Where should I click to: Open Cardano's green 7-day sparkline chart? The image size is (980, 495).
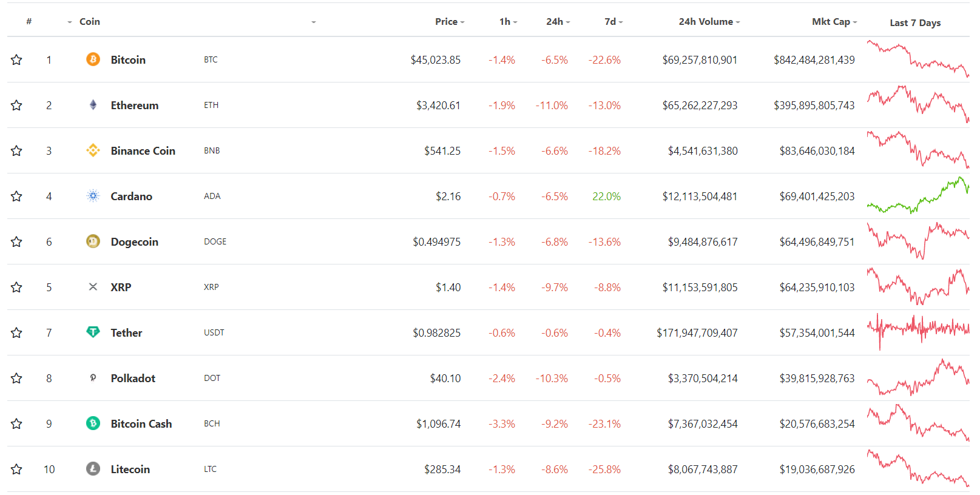click(x=917, y=196)
